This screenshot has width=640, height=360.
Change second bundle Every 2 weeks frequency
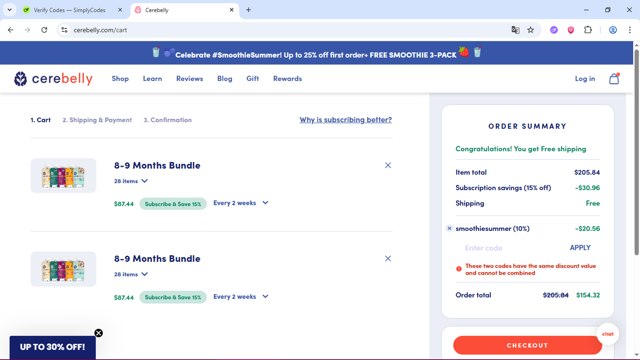coord(241,296)
